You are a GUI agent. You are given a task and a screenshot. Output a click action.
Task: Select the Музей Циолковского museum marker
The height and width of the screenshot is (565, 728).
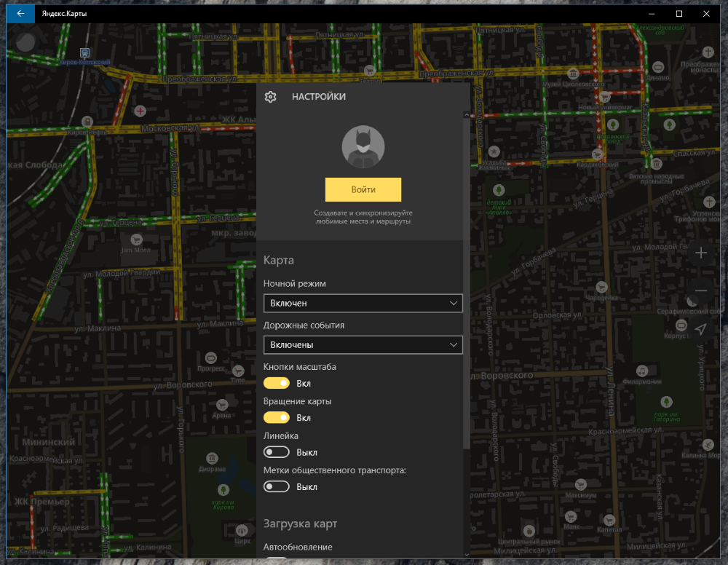(574, 73)
